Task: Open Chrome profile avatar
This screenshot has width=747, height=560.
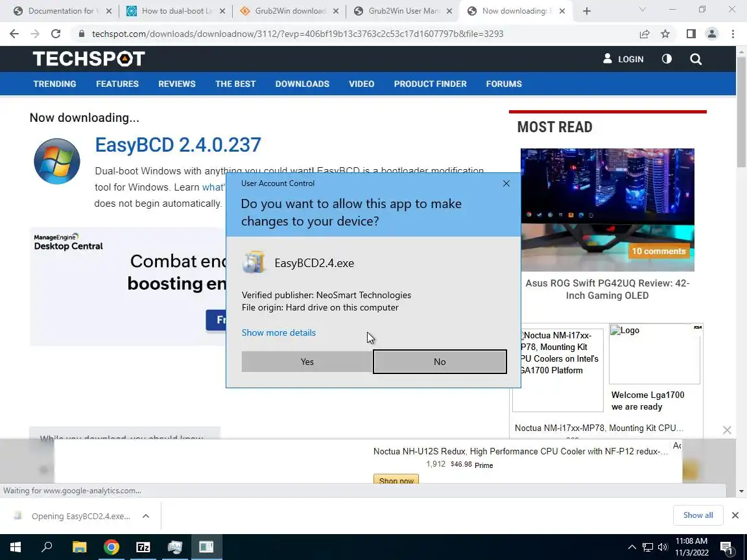Action: (712, 34)
